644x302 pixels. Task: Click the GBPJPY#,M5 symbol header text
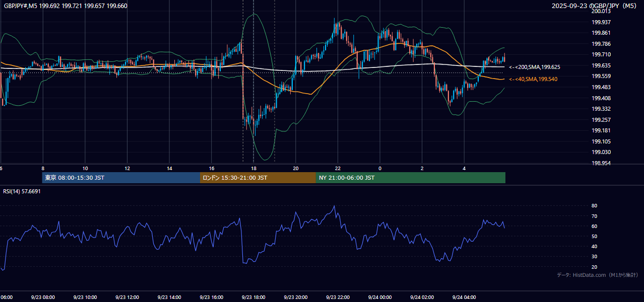click(x=66, y=6)
